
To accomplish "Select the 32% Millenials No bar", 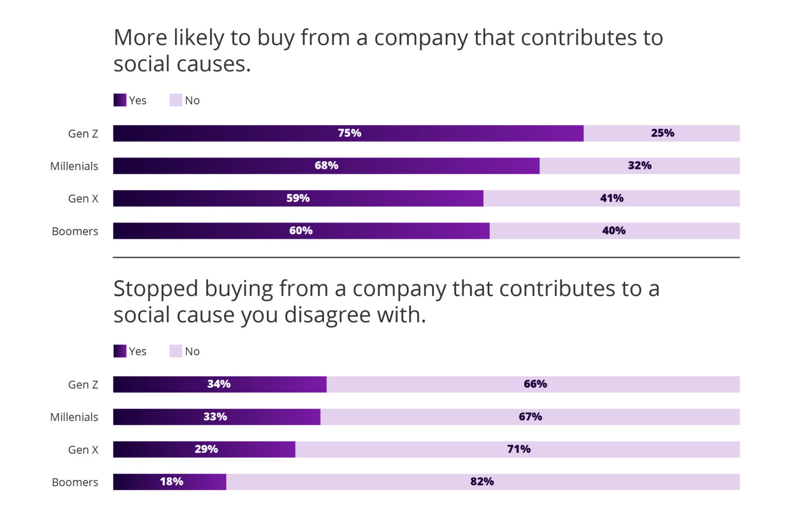I will coord(640,165).
